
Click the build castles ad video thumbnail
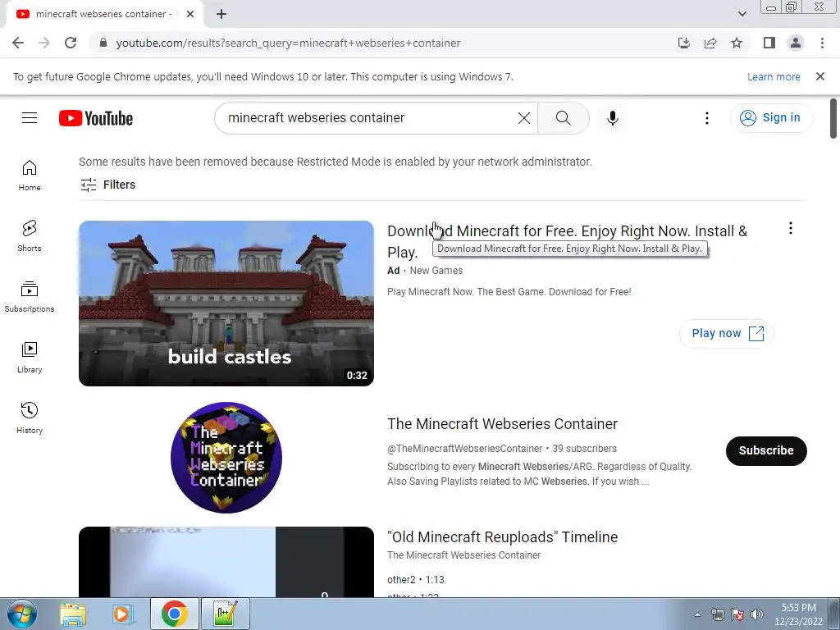point(226,304)
